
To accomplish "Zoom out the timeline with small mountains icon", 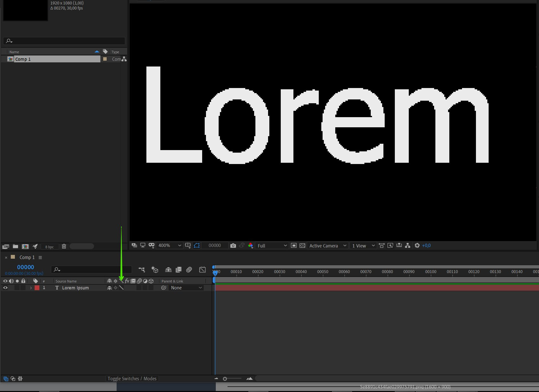I will click(216, 378).
